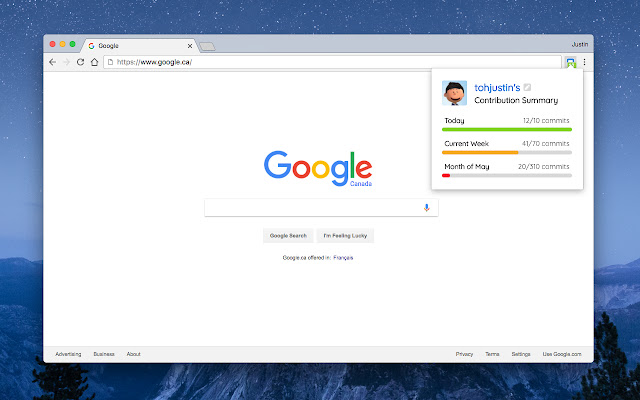Open the home page via house icon
This screenshot has width=640, height=400.
(x=94, y=62)
